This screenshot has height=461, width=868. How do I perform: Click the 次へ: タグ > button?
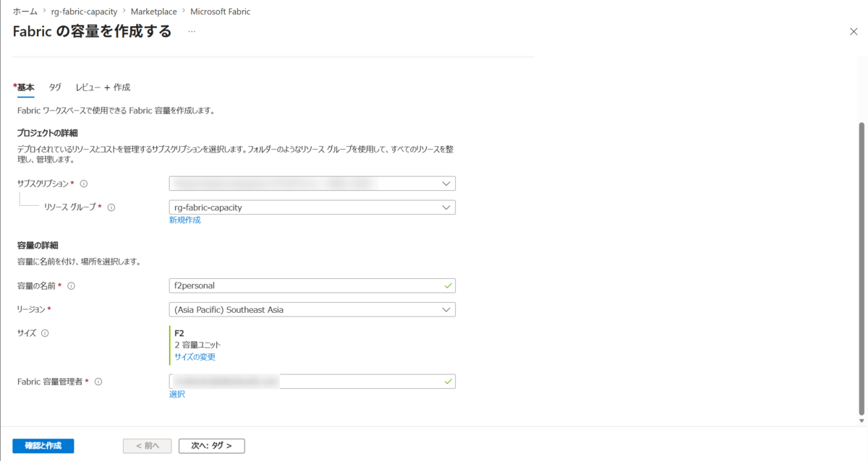[212, 446]
